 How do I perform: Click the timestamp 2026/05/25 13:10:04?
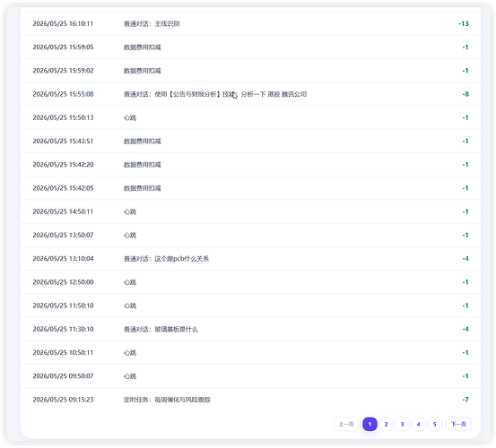click(x=63, y=258)
